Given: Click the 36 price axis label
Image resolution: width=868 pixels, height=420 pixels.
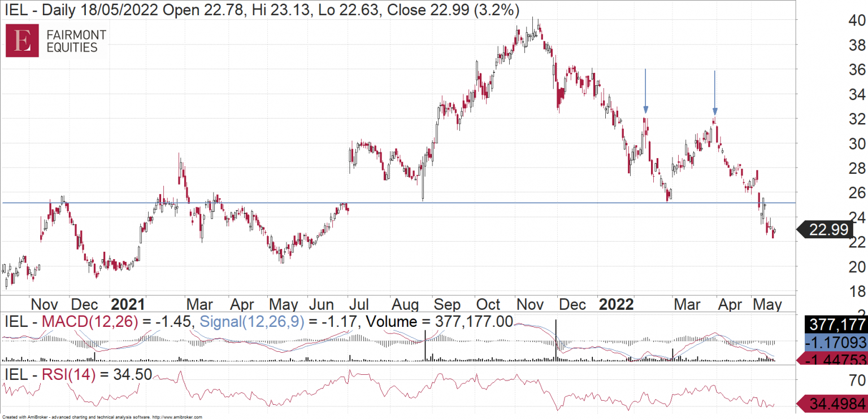Looking at the screenshot, I should [x=857, y=69].
